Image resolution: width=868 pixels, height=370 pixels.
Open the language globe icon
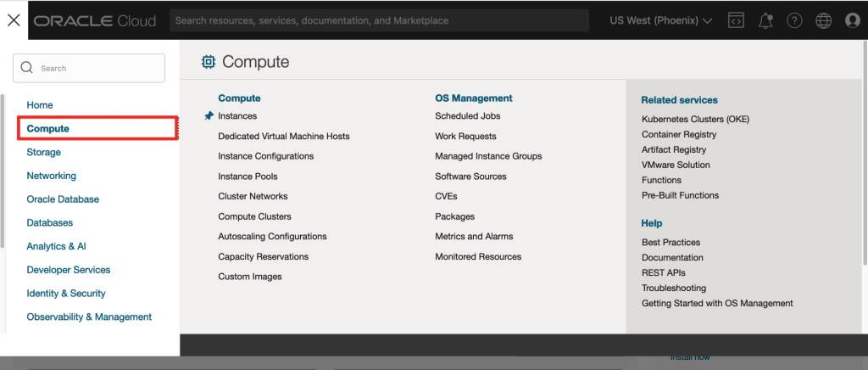click(823, 20)
